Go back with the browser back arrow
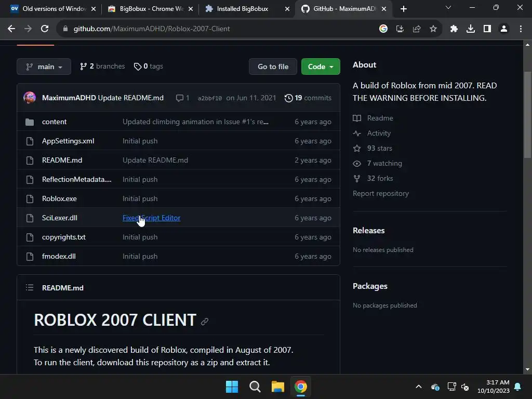The width and height of the screenshot is (532, 399). click(11, 29)
